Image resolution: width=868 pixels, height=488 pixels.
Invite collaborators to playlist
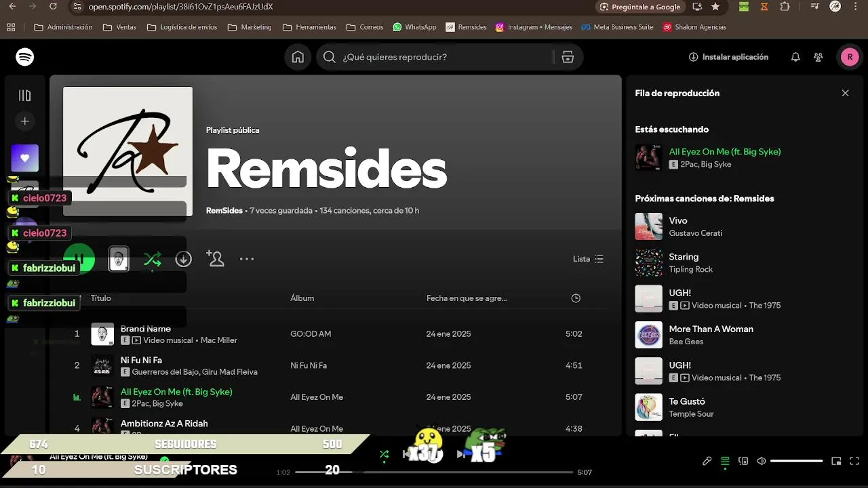point(215,258)
